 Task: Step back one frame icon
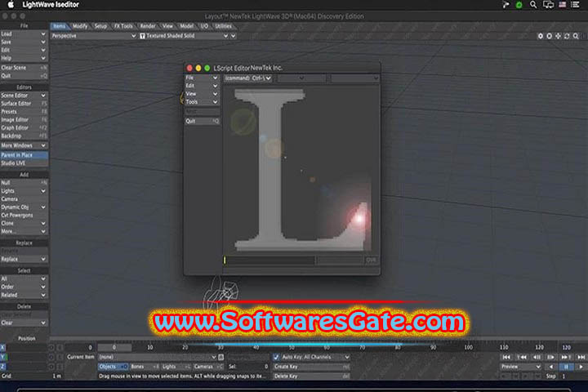(537, 357)
